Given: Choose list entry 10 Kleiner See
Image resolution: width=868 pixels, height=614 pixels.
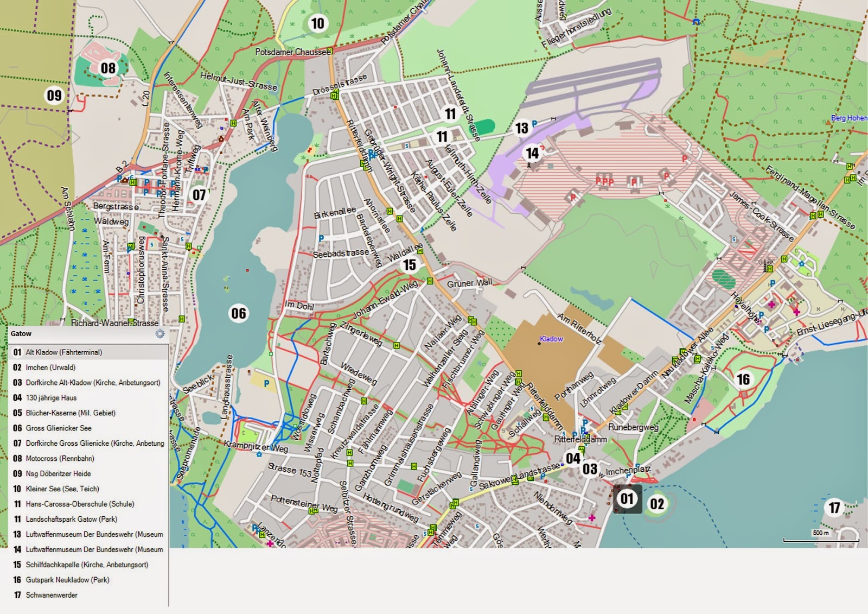Looking at the screenshot, I should pyautogui.click(x=88, y=489).
